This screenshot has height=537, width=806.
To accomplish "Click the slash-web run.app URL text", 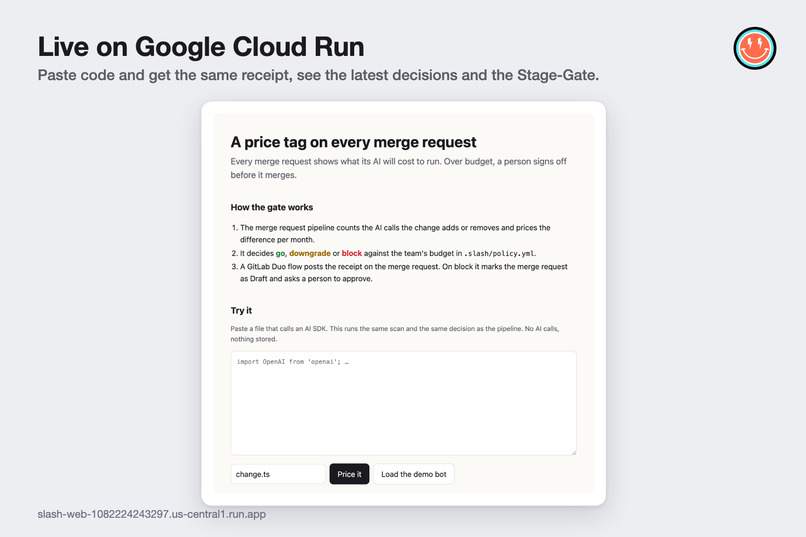I will click(152, 514).
